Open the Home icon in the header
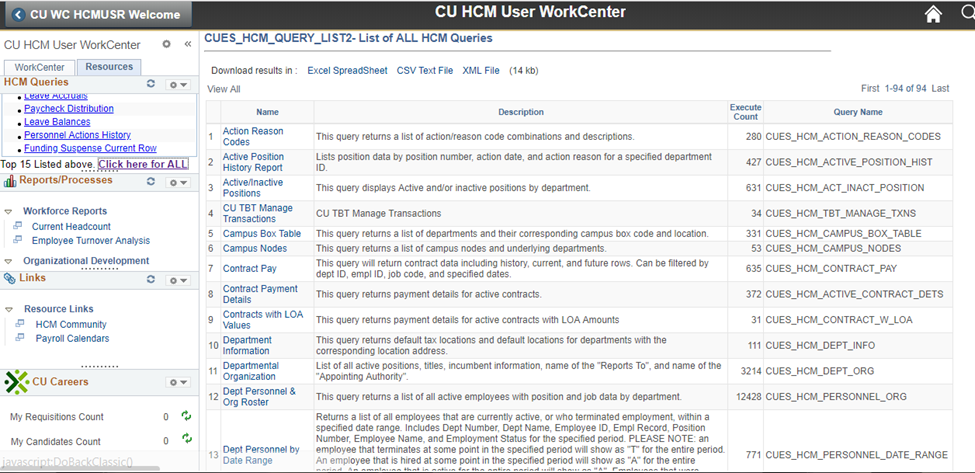The height and width of the screenshot is (473, 975). pos(933,14)
